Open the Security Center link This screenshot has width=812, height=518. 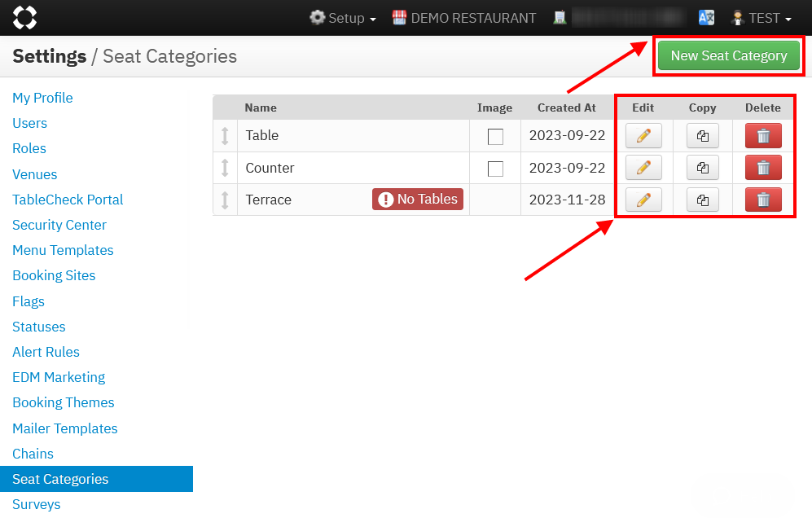coord(59,225)
